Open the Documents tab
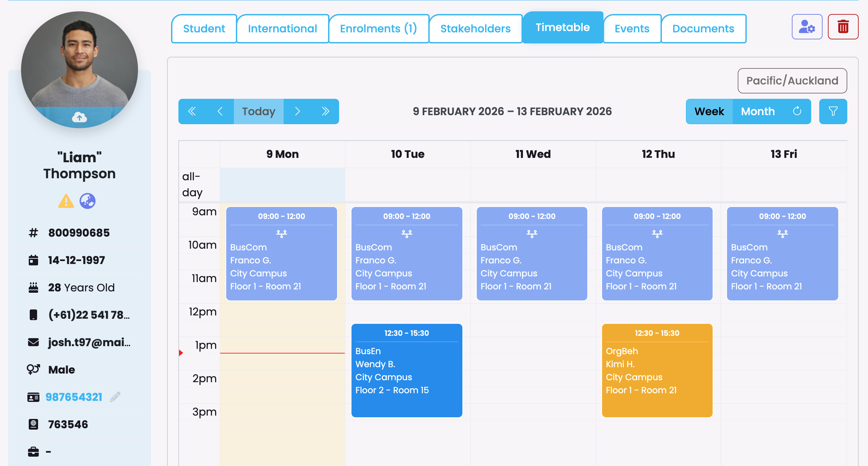The width and height of the screenshot is (868, 466). 703,29
